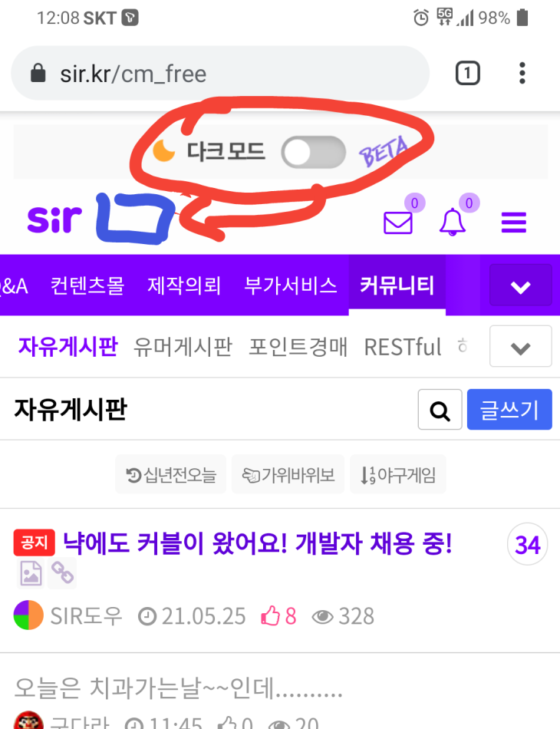The width and height of the screenshot is (560, 729).
Task: Toggle the 다크모드 switch
Action: (x=313, y=152)
